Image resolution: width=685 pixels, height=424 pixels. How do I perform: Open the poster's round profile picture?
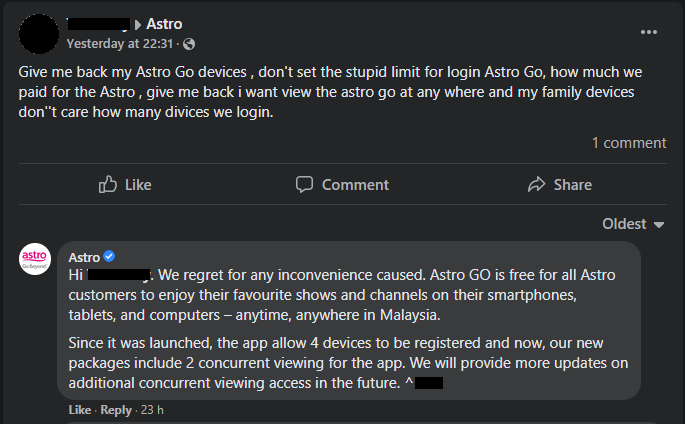(x=38, y=33)
